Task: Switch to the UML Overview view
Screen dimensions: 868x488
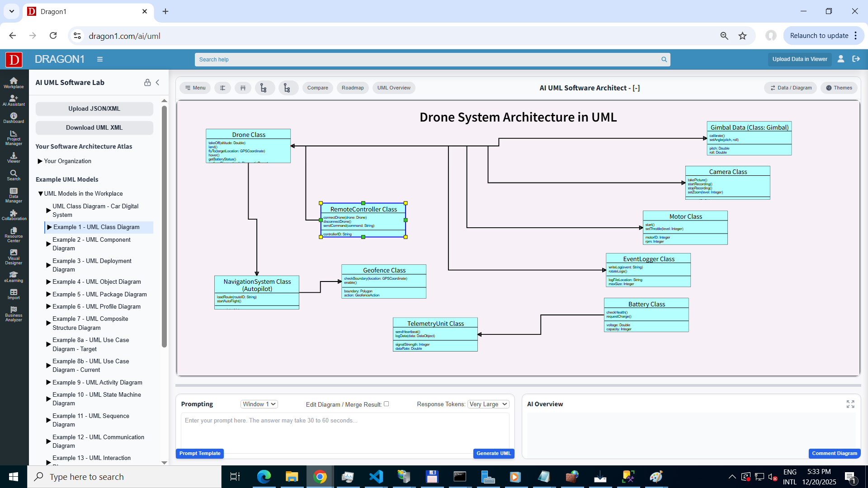Action: tap(393, 88)
